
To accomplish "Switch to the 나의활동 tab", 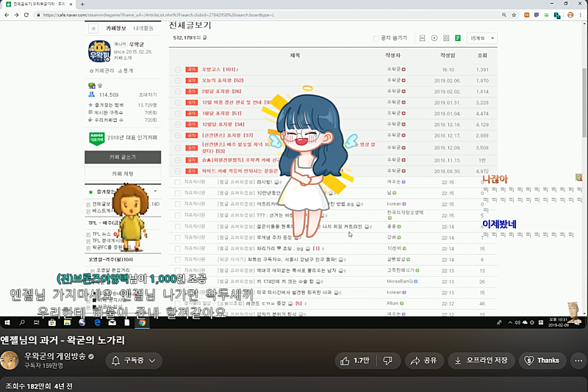I will 144,29.
